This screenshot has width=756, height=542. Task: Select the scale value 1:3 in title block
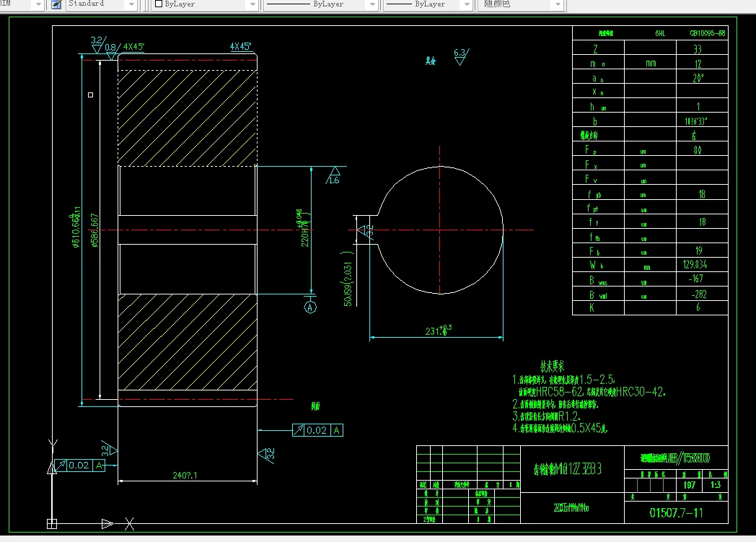[715, 484]
